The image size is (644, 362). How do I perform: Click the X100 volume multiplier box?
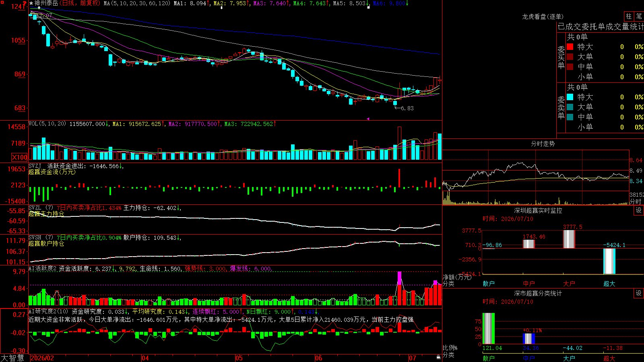coord(20,157)
